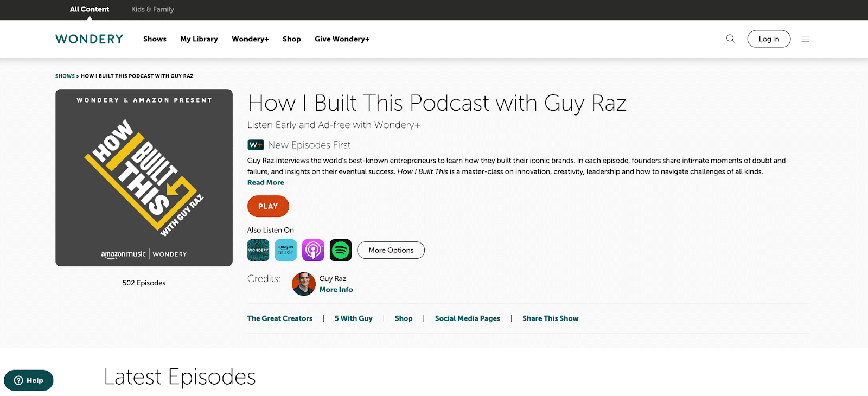Listen on the Wondery app icon
The width and height of the screenshot is (868, 396).
[258, 250]
